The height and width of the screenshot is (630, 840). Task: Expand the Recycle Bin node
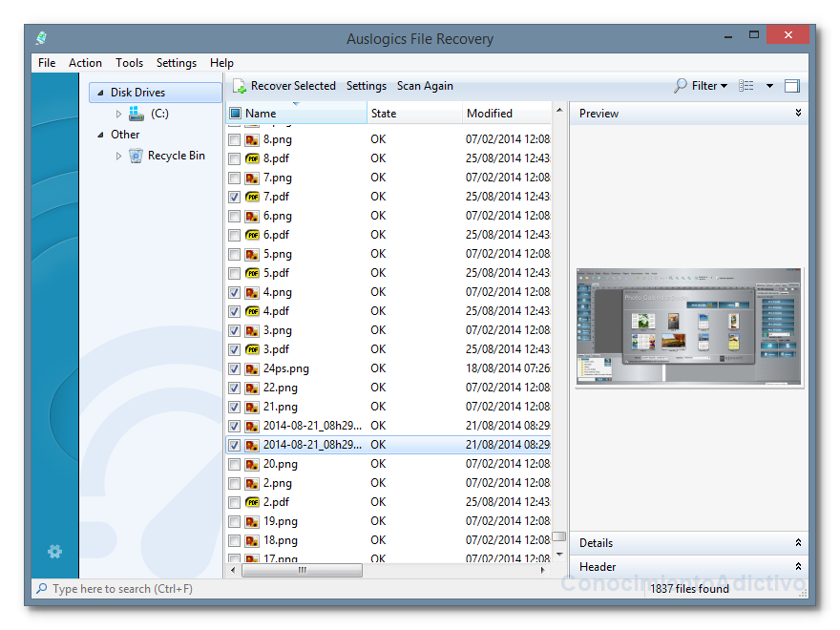[x=118, y=156]
